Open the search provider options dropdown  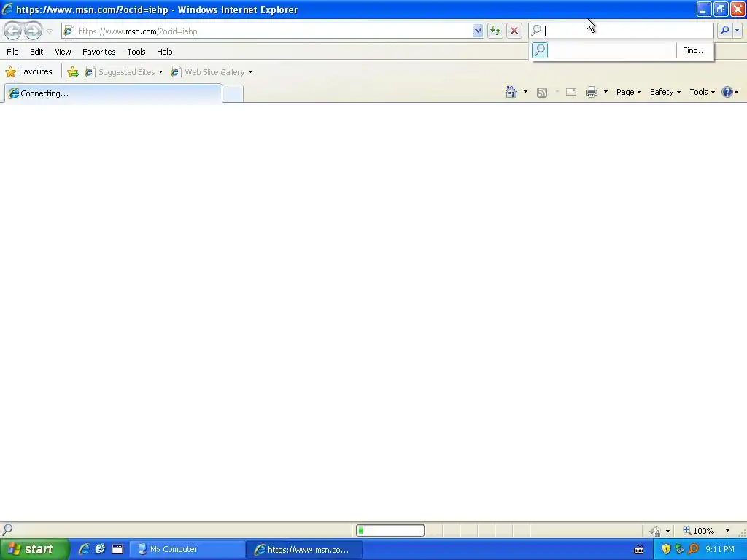coord(737,31)
